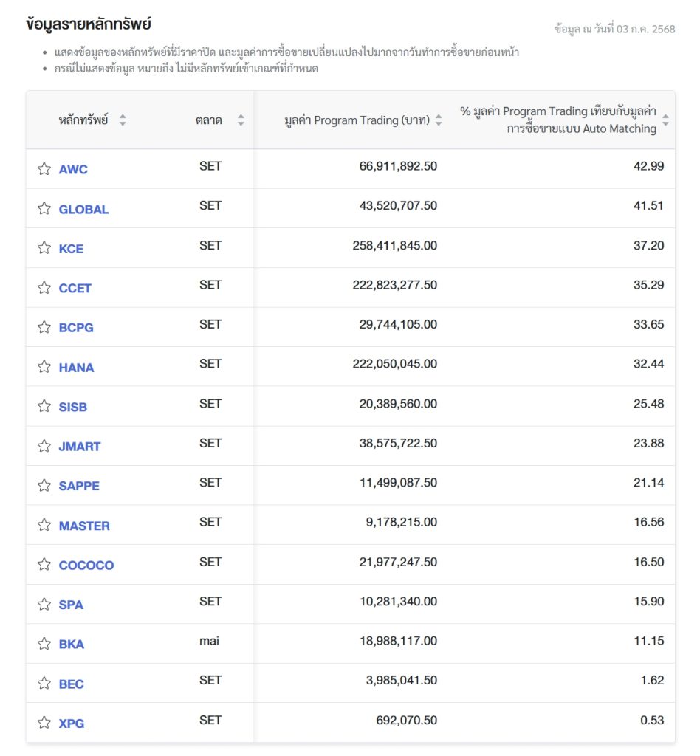Open the SAPPE stock link

[79, 486]
